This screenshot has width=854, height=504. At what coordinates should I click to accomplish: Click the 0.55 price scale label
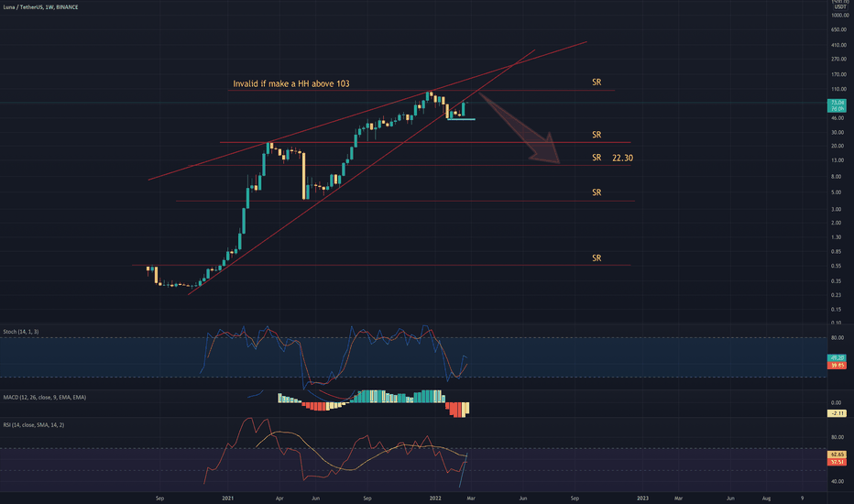point(838,266)
